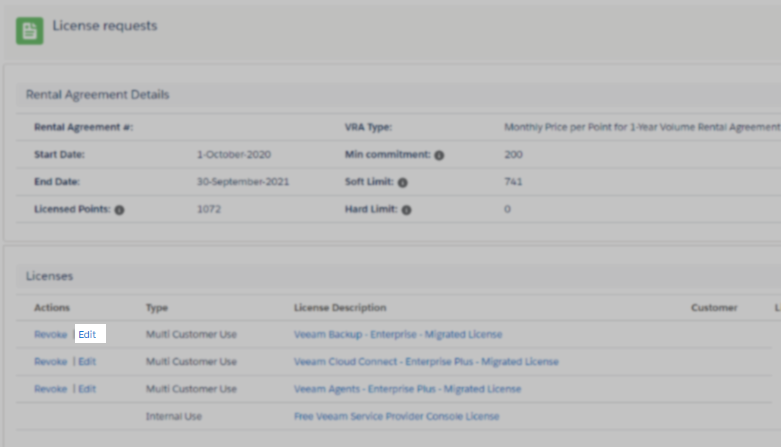The image size is (781, 447).
Task: Click the Actions column header
Action: tap(52, 308)
